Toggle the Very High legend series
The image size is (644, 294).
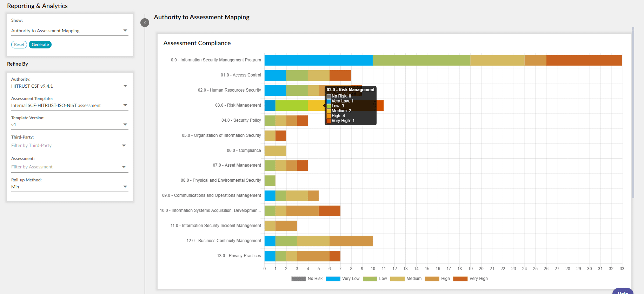point(470,279)
